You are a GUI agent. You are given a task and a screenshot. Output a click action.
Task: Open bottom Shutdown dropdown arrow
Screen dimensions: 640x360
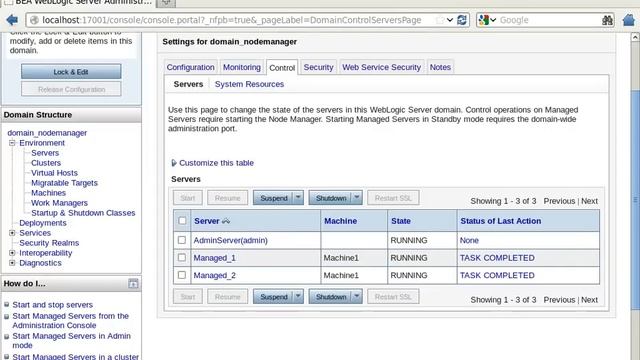click(357, 296)
